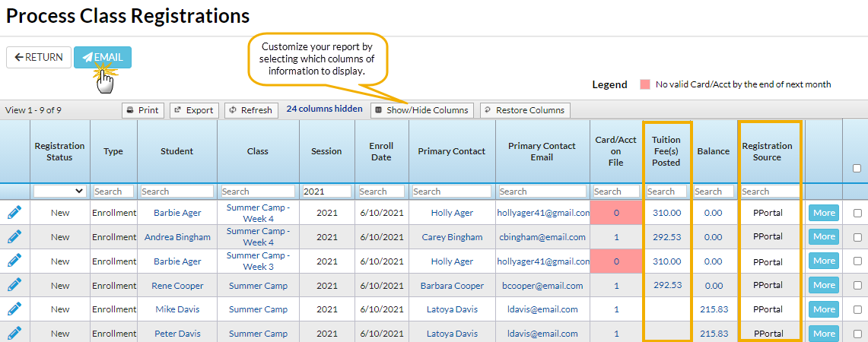Click the 24 columns hidden text
Screen dimensions: 868x342
pos(324,109)
